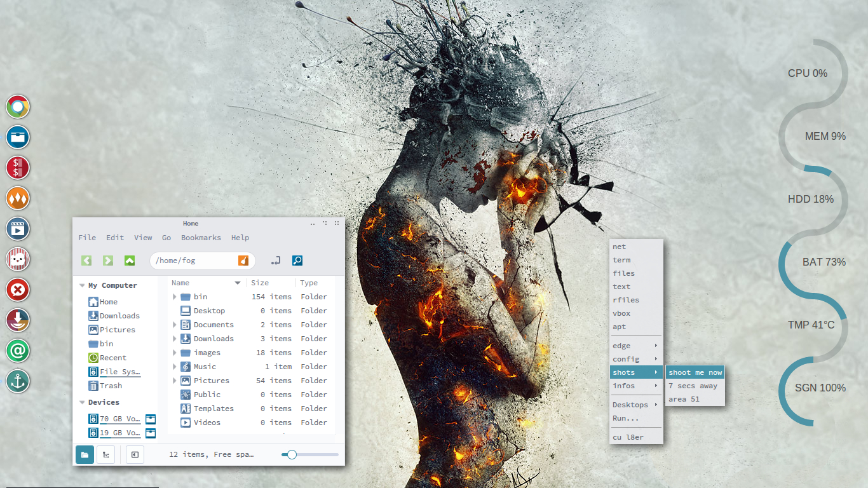Expand the Pictures folder in file list
This screenshot has height=488, width=868.
click(x=175, y=381)
